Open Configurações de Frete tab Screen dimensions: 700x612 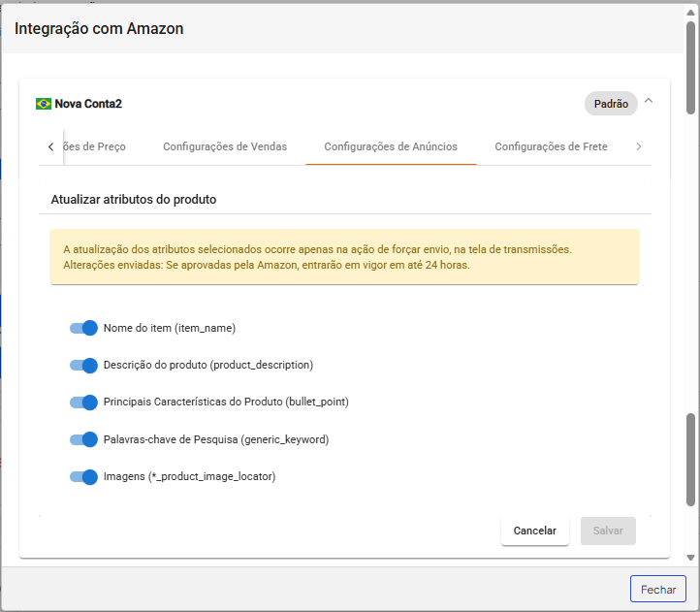pyautogui.click(x=551, y=146)
